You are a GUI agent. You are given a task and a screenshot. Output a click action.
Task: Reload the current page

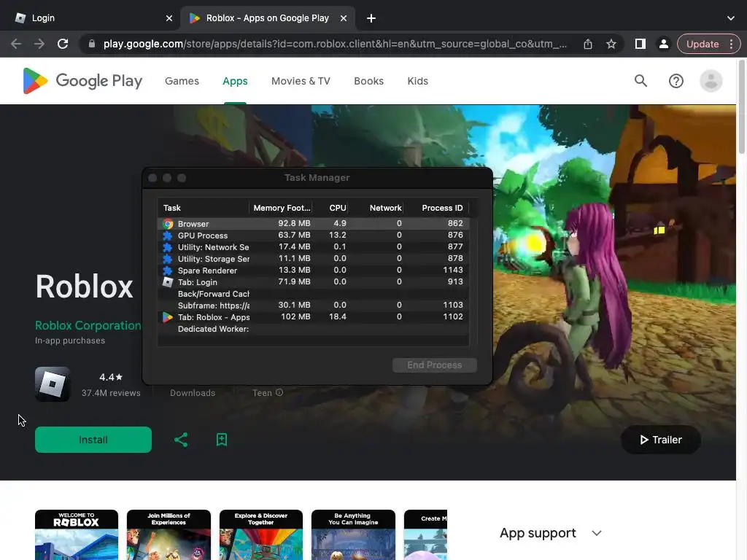click(x=63, y=44)
